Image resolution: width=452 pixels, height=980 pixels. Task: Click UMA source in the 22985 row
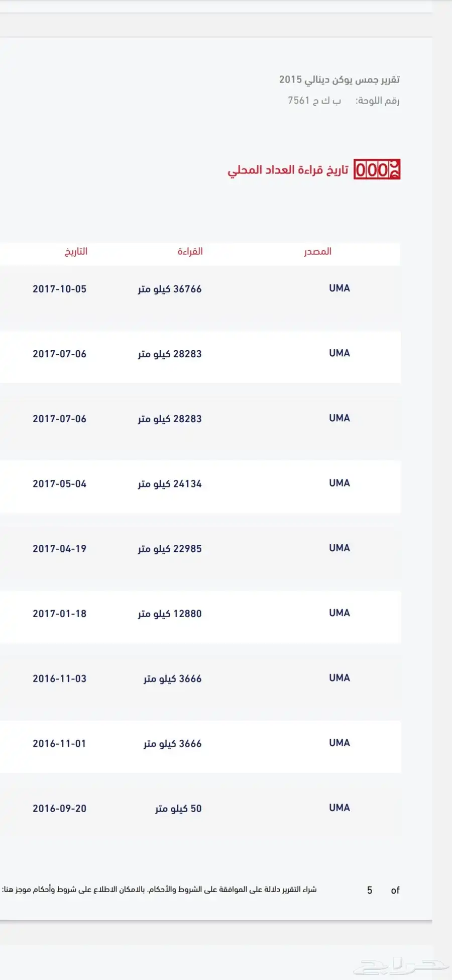(x=340, y=548)
